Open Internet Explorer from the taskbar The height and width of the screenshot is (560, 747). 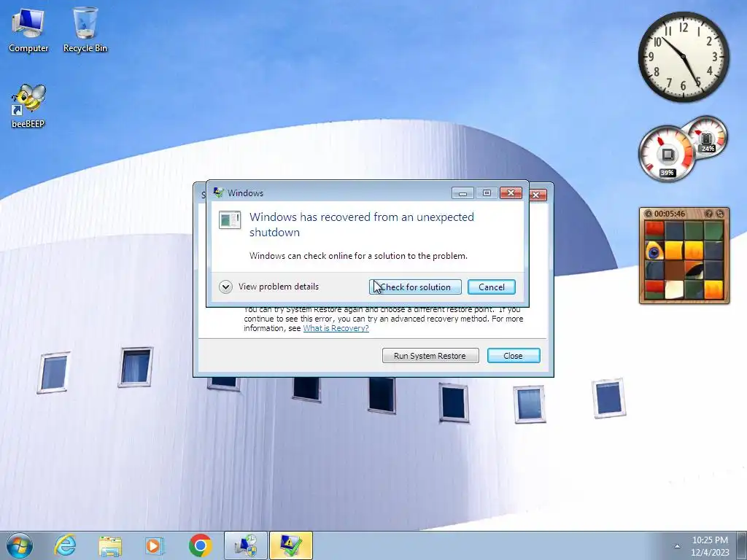[x=65, y=545]
